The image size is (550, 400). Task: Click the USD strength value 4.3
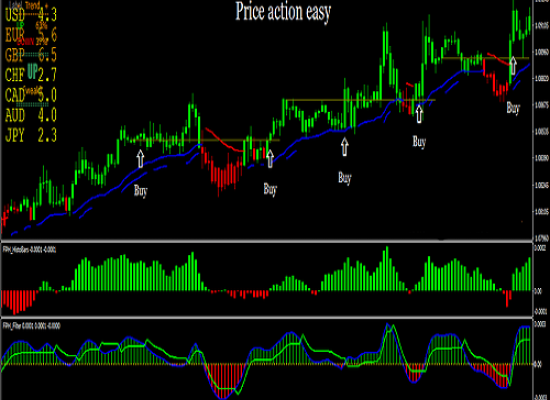coord(47,15)
